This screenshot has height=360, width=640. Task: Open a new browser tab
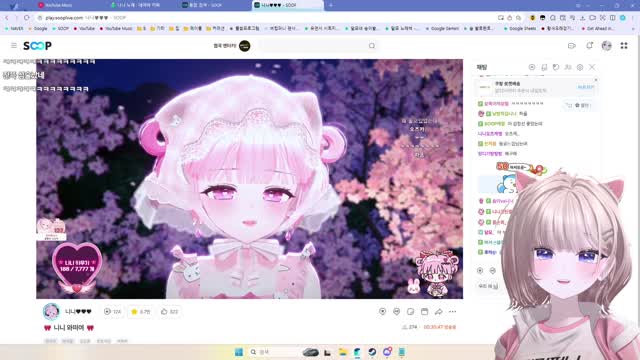(331, 5)
